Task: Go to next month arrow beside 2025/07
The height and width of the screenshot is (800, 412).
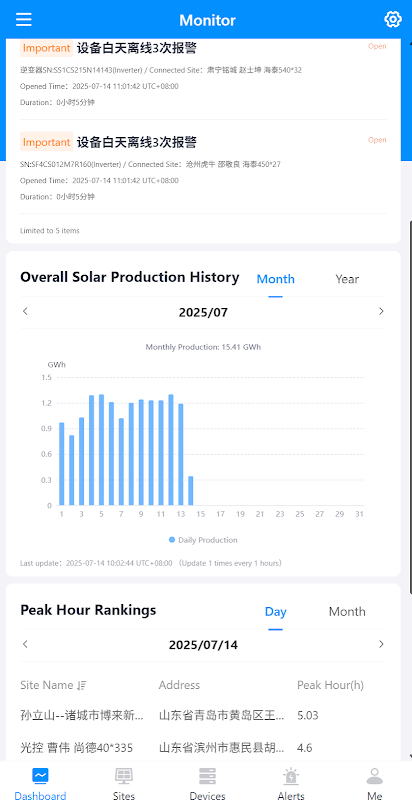Action: (381, 311)
